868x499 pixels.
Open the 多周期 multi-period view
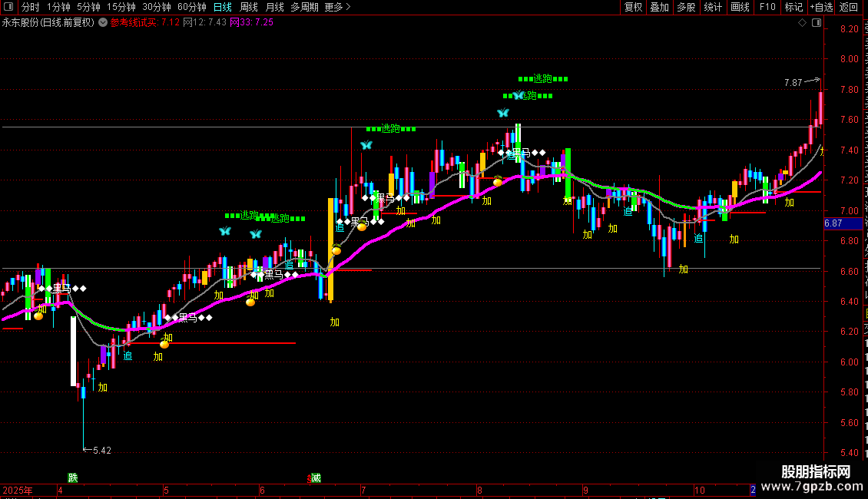click(x=304, y=7)
